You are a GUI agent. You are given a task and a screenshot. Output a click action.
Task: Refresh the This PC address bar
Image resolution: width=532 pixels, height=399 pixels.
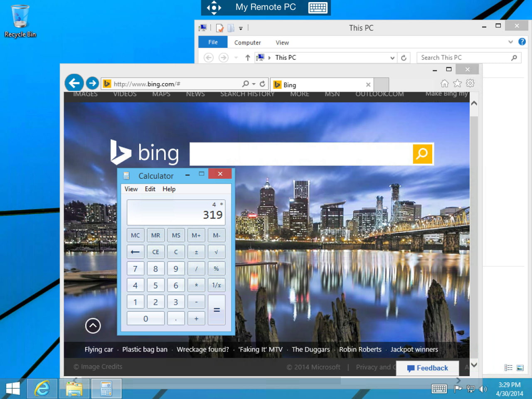[x=404, y=58]
